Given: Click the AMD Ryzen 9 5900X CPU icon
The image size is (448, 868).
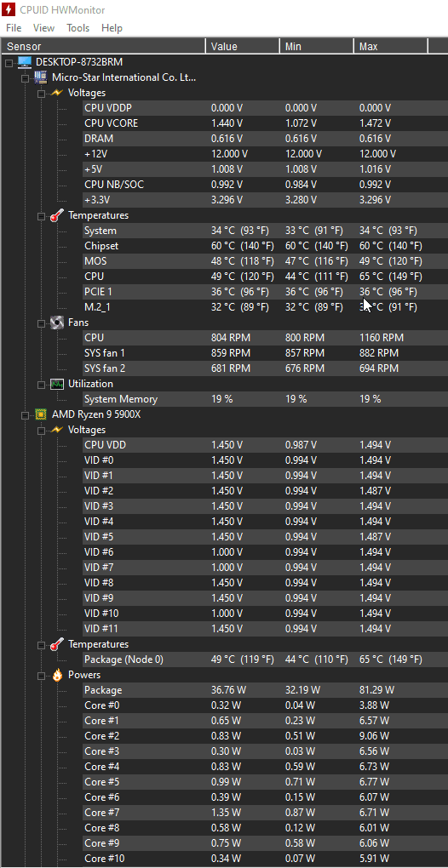Looking at the screenshot, I should 40,414.
